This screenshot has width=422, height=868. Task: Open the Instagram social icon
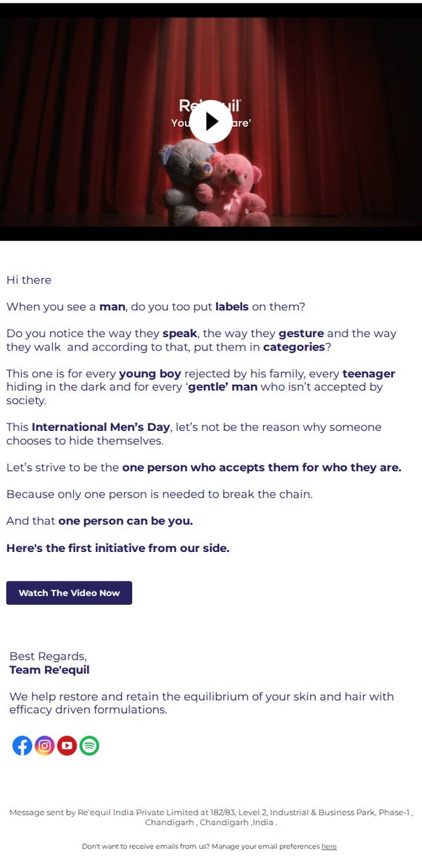coord(45,746)
